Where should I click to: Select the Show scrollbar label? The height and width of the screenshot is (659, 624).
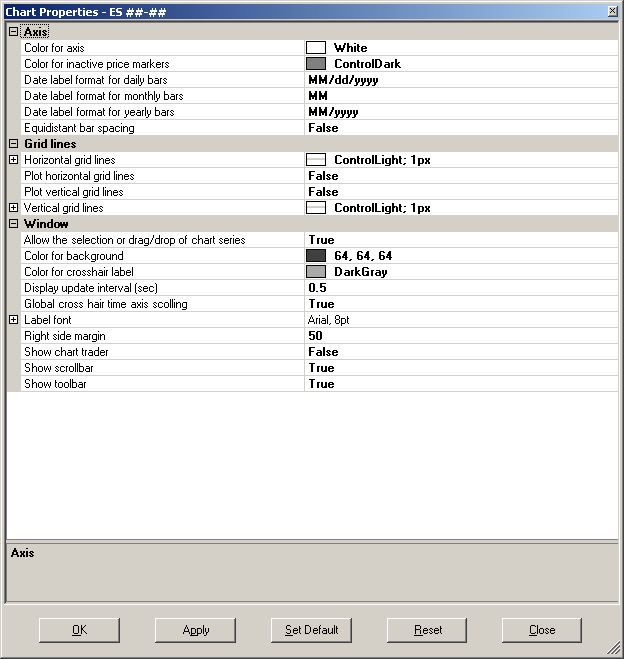coord(59,368)
